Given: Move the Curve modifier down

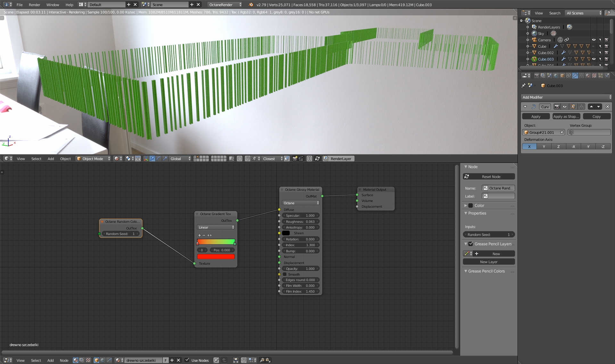Looking at the screenshot, I should tap(598, 107).
